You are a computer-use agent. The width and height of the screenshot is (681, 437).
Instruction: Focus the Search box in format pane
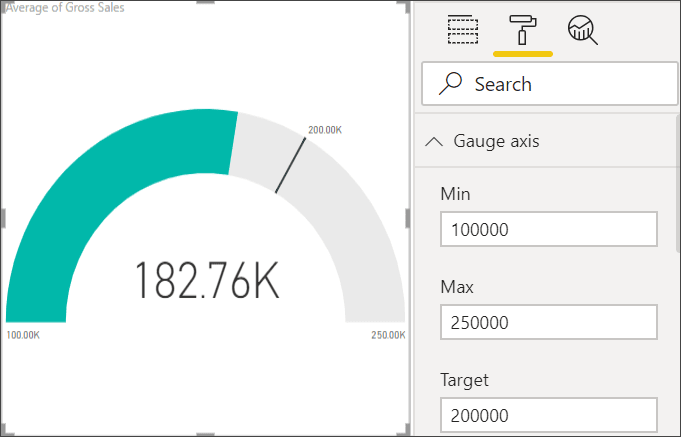click(x=549, y=84)
